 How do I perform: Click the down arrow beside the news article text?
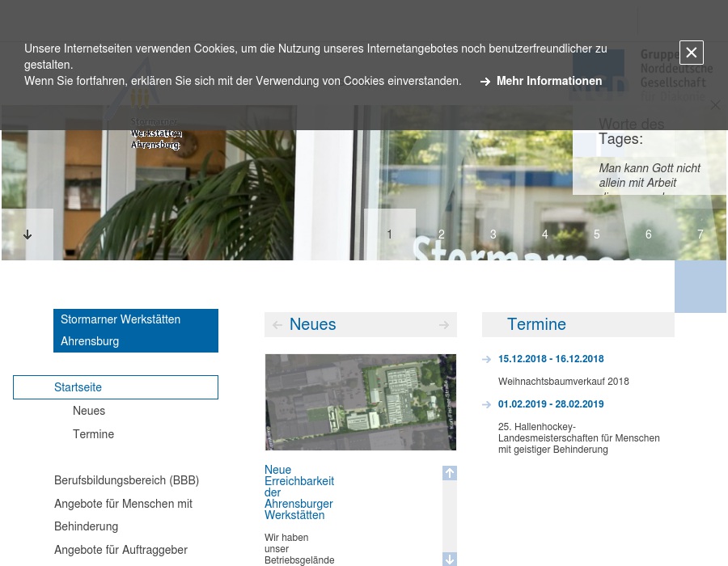[x=450, y=559]
